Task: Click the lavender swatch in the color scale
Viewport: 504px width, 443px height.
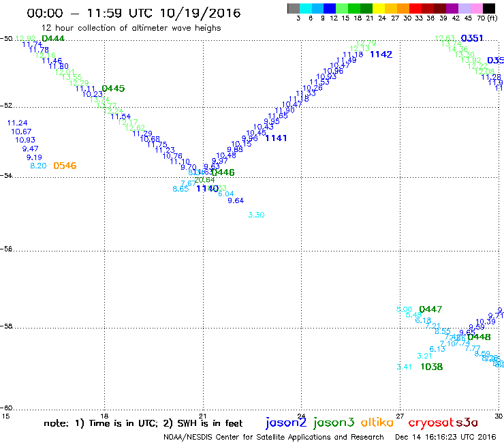Action: click(464, 8)
